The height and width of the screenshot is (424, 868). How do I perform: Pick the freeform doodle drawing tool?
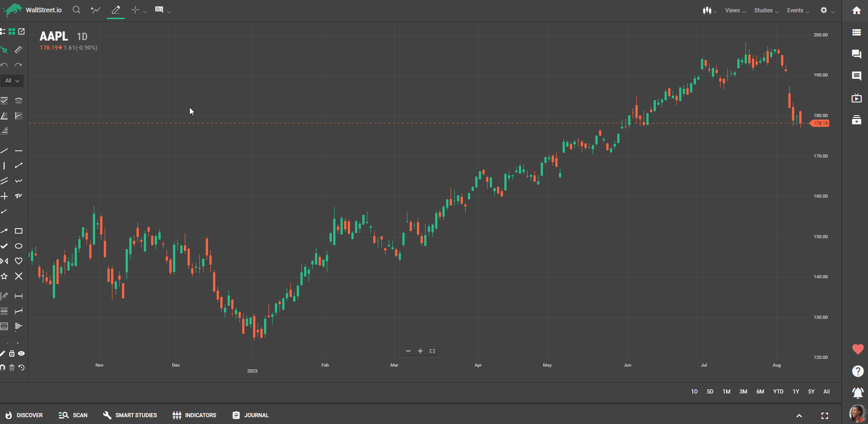click(19, 196)
